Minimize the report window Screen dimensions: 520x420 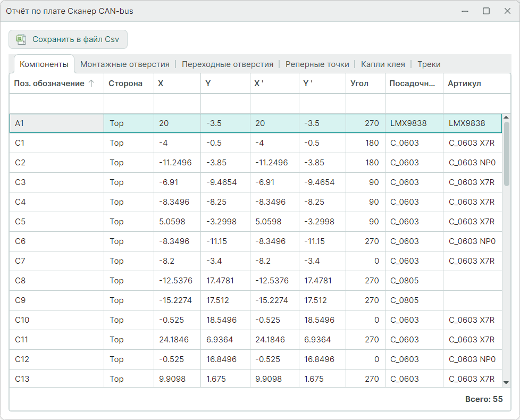(465, 11)
